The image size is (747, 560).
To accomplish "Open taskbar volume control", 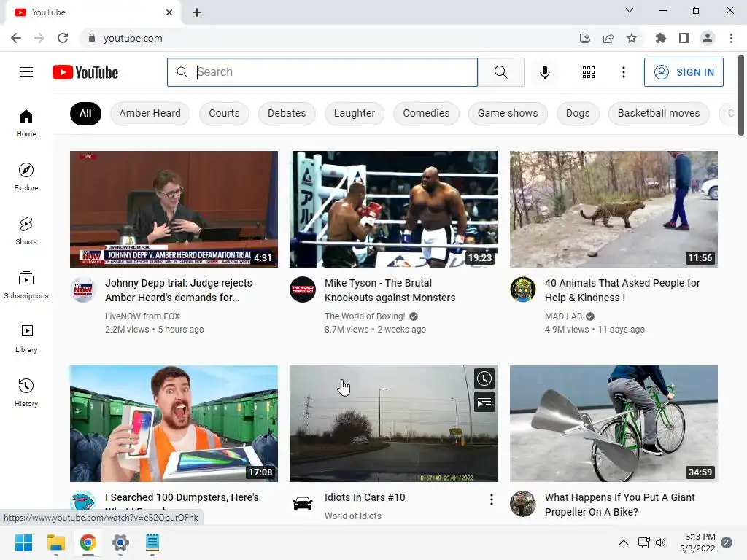I will 660,542.
